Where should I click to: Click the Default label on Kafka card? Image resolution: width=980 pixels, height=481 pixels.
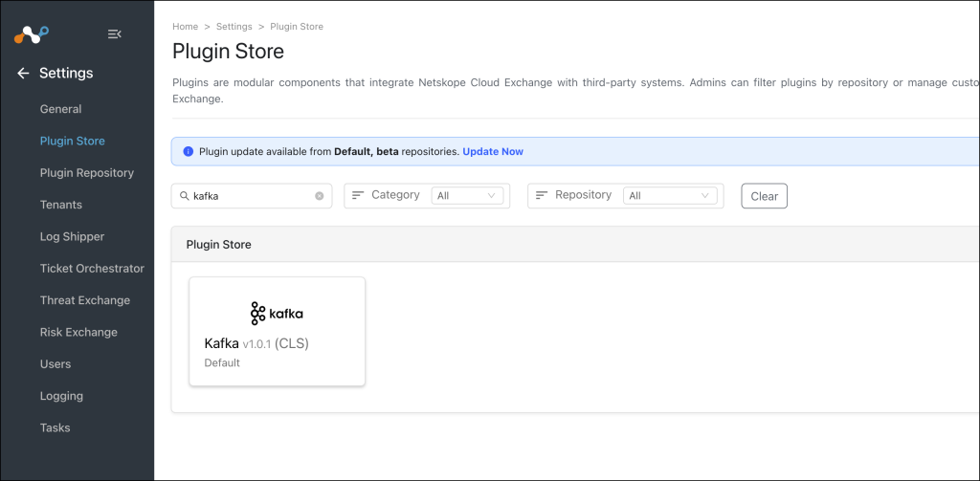click(222, 362)
